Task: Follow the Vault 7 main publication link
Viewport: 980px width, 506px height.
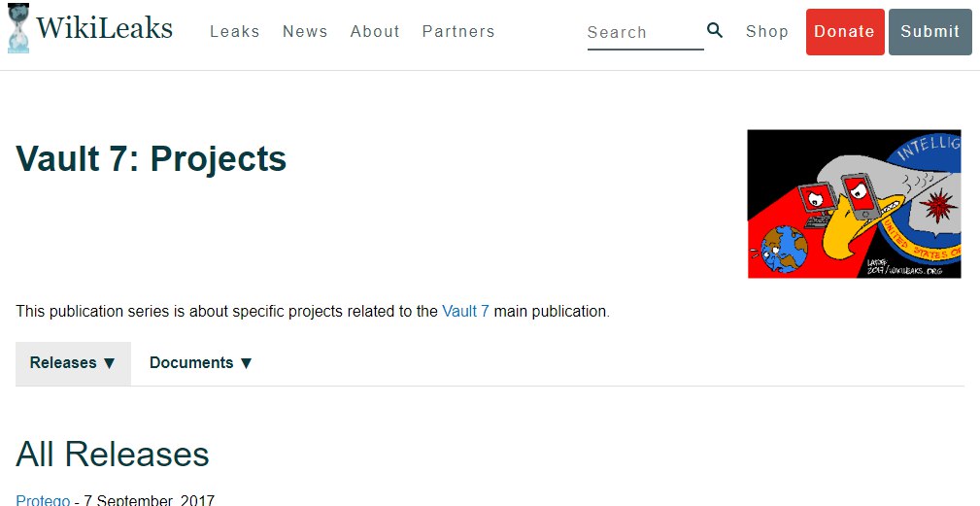Action: (x=465, y=312)
